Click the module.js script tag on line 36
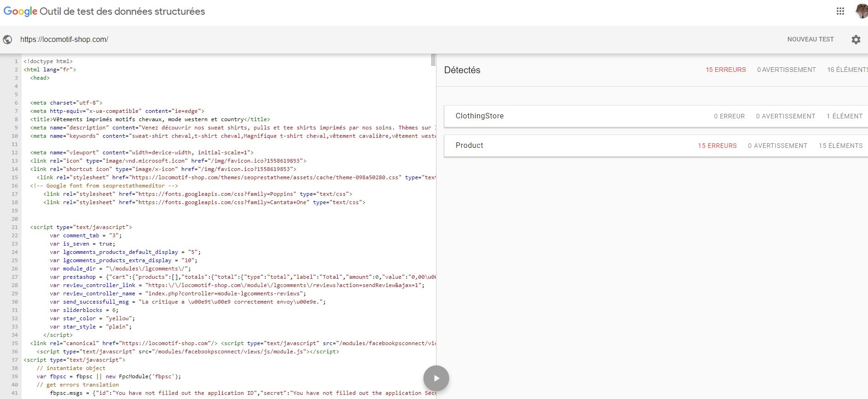The height and width of the screenshot is (399, 868). [188, 352]
